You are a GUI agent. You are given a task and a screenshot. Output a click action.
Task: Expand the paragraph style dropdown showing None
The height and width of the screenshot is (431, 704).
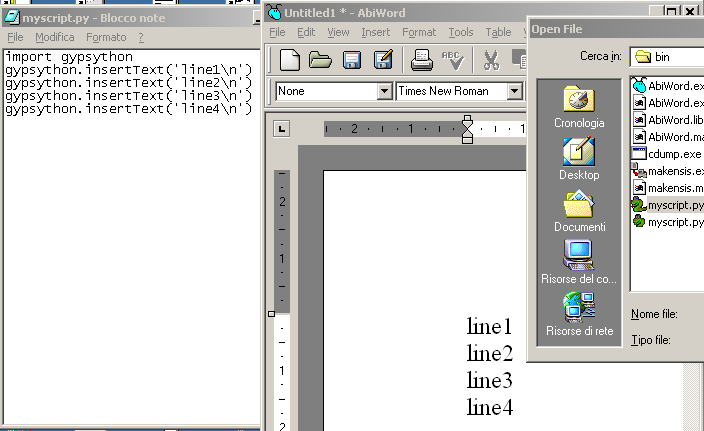(x=384, y=91)
